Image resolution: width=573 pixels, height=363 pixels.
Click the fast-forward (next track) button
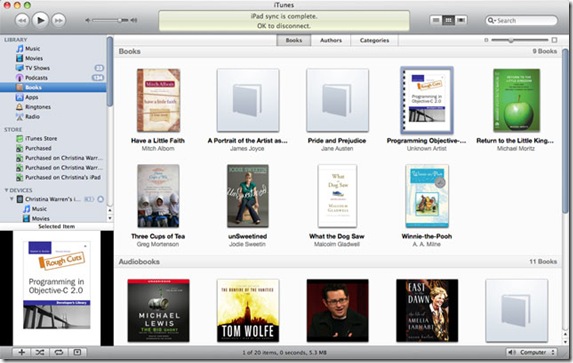click(x=58, y=20)
